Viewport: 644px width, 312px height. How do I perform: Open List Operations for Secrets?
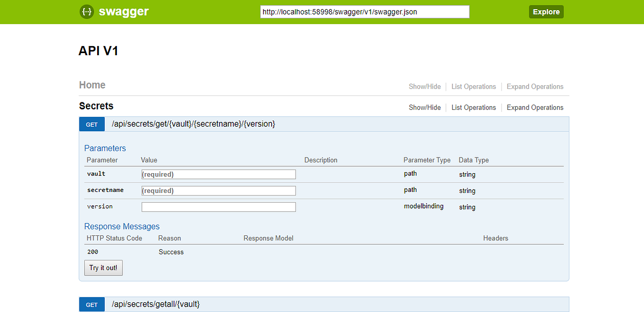pos(473,107)
